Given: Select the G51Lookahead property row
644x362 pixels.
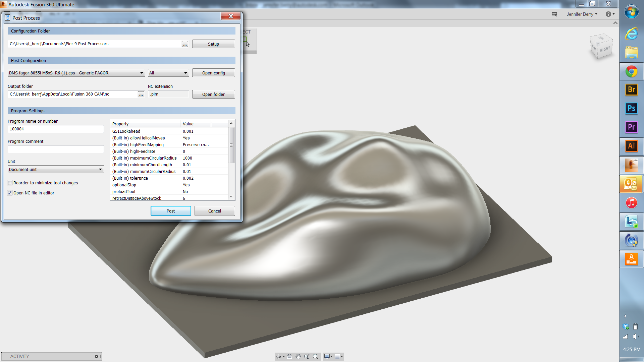Looking at the screenshot, I should click(x=169, y=131).
